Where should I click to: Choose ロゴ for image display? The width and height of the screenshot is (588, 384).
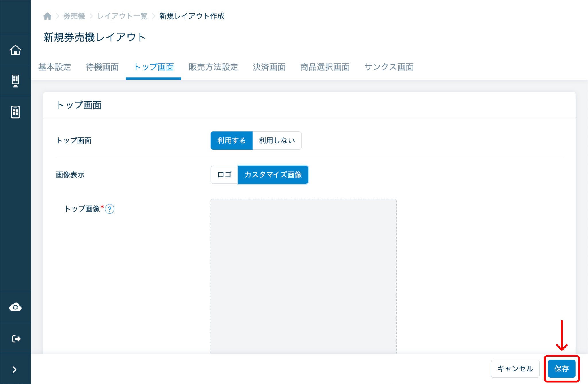click(x=224, y=174)
